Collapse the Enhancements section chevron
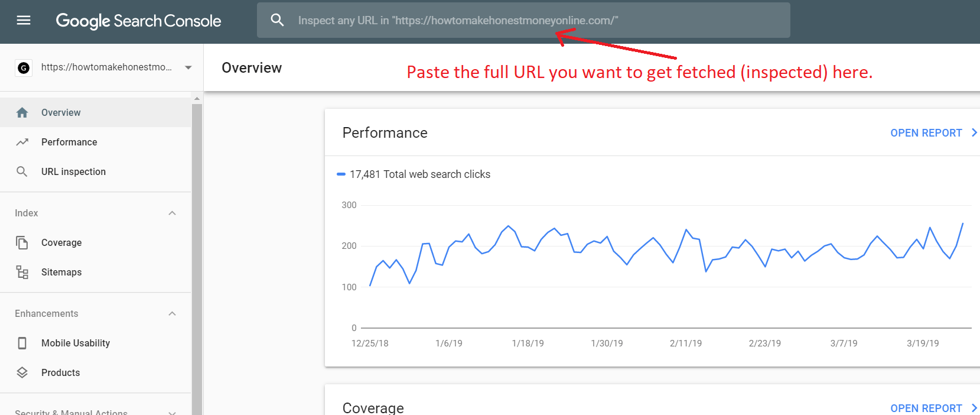This screenshot has height=415, width=980. click(172, 313)
